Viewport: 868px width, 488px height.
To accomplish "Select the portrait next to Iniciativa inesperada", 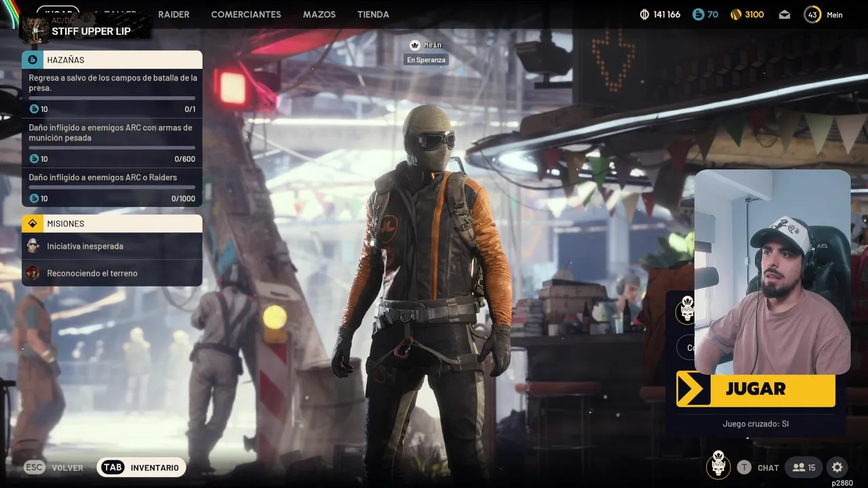I will (x=33, y=246).
